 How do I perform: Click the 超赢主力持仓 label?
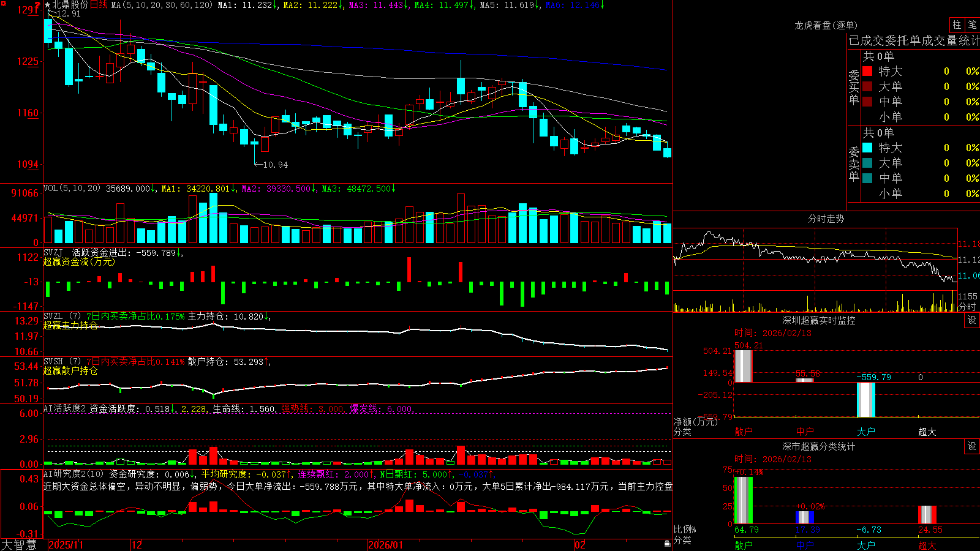pos(70,325)
